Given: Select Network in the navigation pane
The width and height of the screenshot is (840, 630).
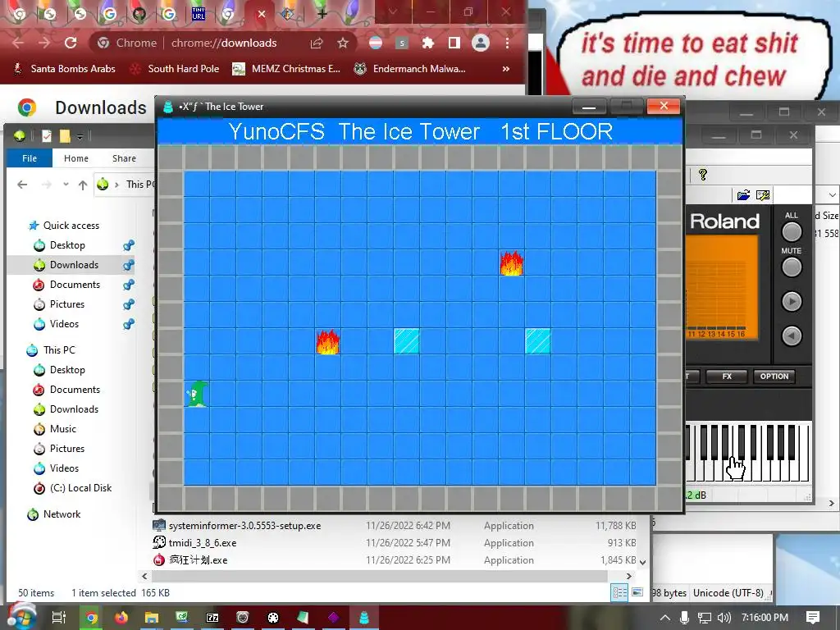Looking at the screenshot, I should point(62,514).
